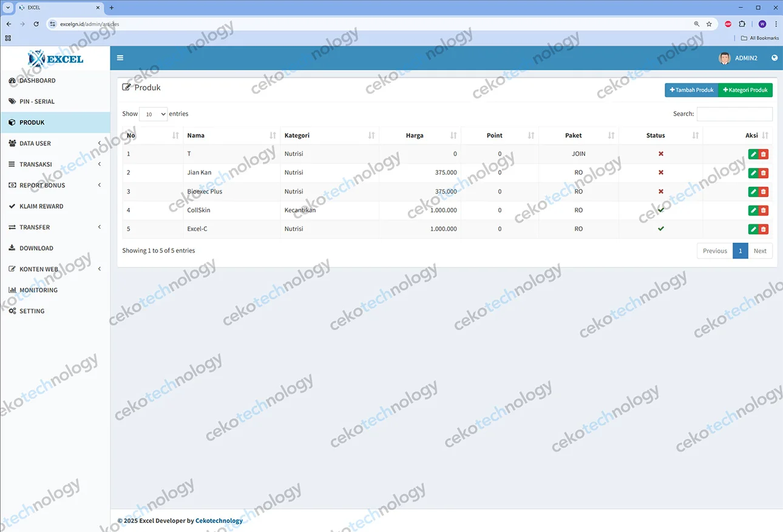Expand the TRANSAKSI sidebar menu
This screenshot has height=532, width=783.
[55, 164]
